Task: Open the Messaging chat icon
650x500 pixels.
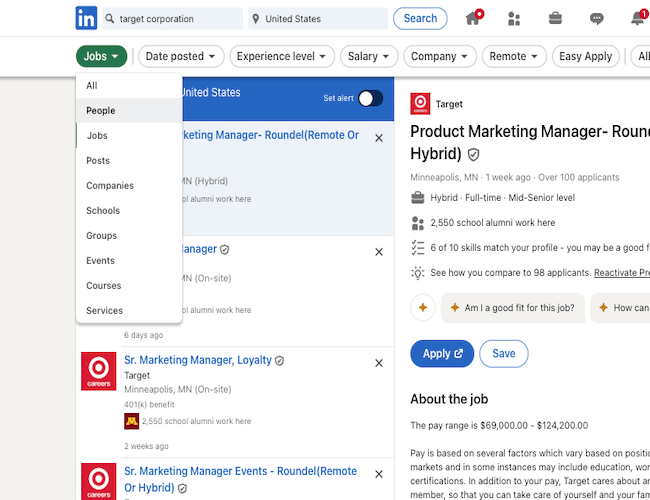Action: [x=596, y=18]
